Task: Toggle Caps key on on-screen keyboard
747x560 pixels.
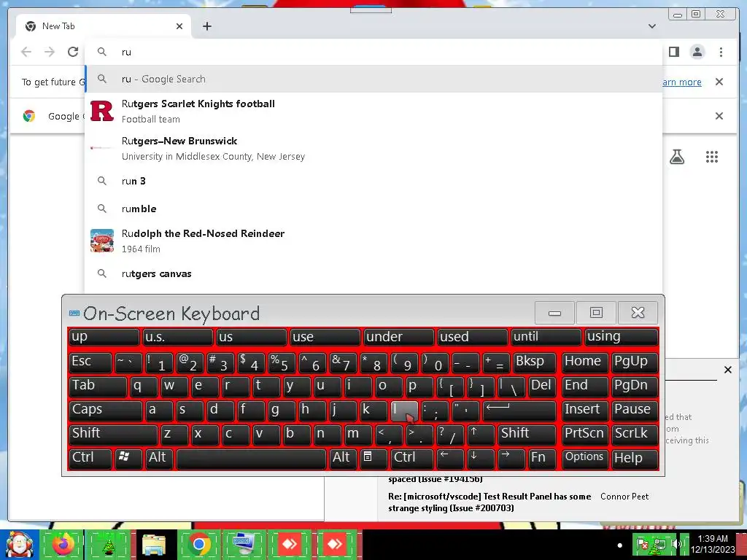Action: coord(105,410)
